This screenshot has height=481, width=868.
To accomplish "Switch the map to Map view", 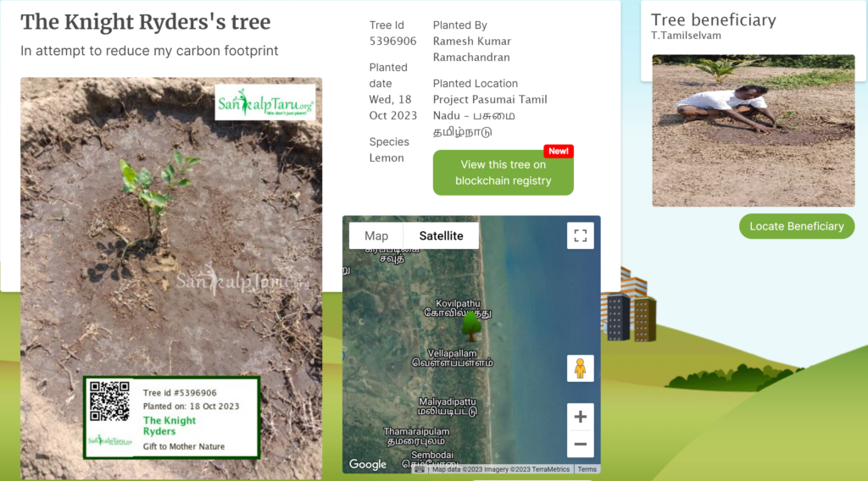I will coord(376,236).
